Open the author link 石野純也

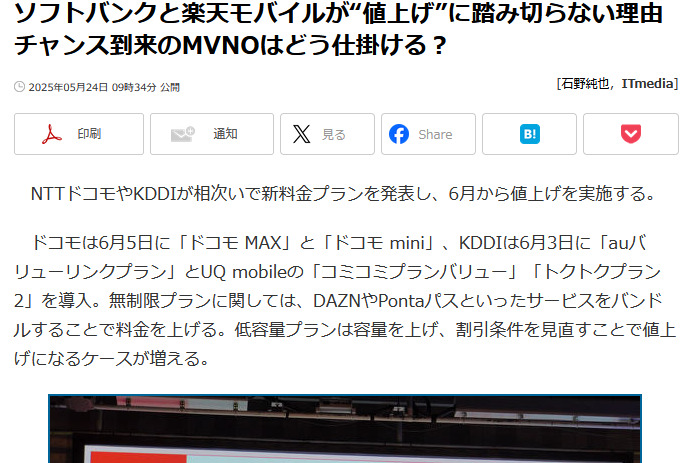(585, 83)
